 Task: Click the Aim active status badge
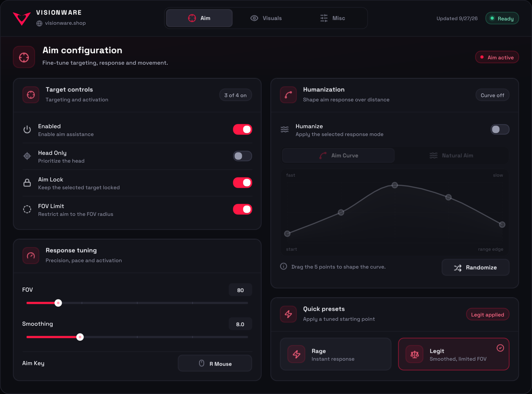coord(497,57)
